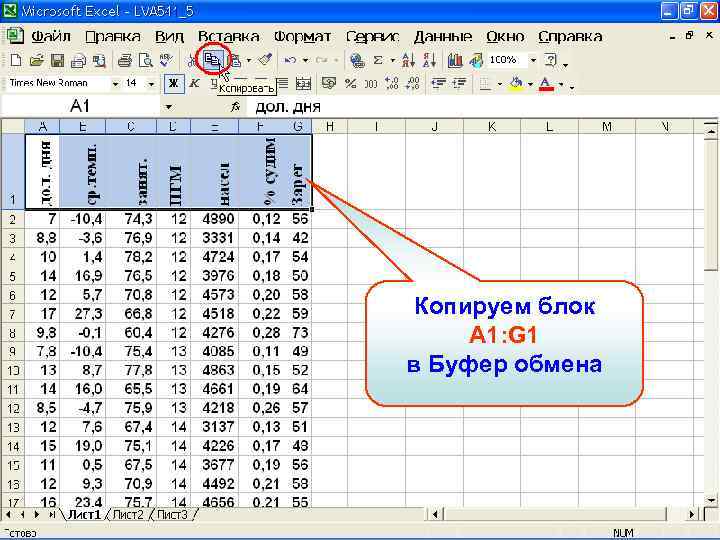The image size is (720, 540).
Task: Open the font size 14 dropdown
Action: 151,84
